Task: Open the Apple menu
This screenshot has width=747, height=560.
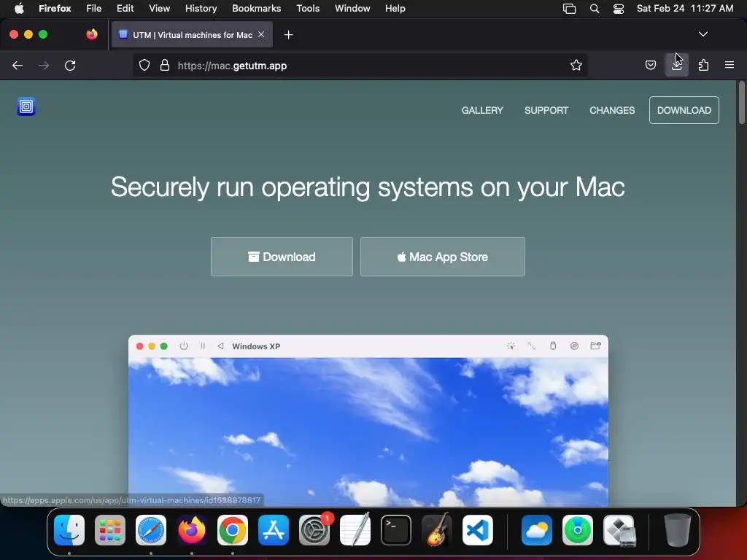Action: 19,8
